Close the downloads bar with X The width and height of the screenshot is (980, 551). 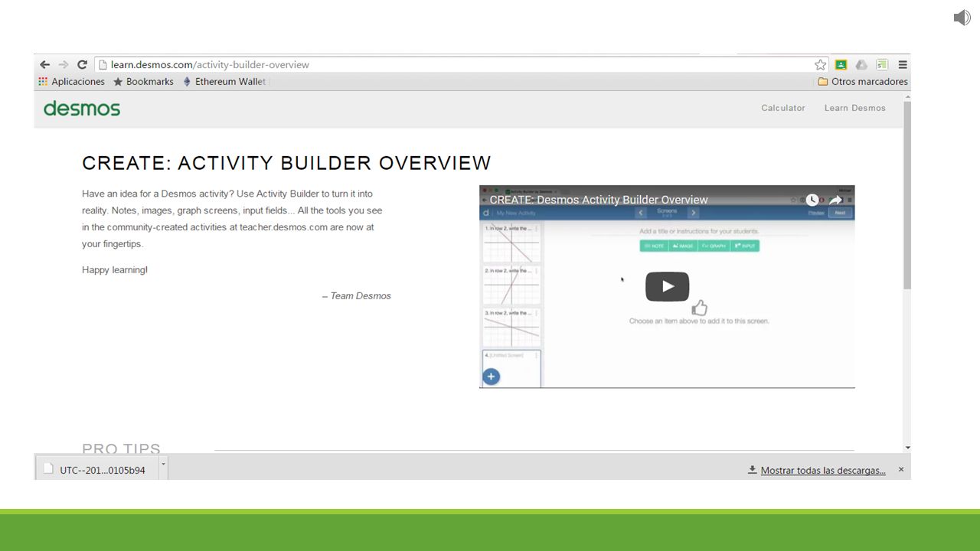[x=901, y=469]
